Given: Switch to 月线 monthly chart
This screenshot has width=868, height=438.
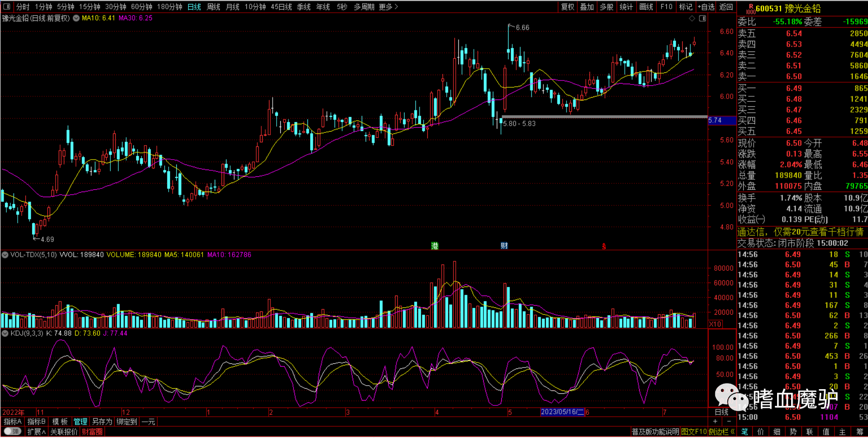Looking at the screenshot, I should [232, 7].
